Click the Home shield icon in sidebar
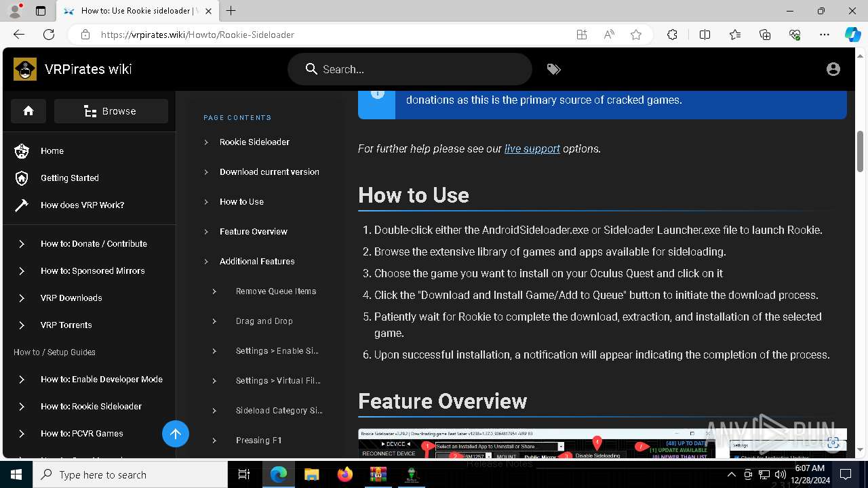Viewport: 868px width, 488px height. click(x=22, y=150)
